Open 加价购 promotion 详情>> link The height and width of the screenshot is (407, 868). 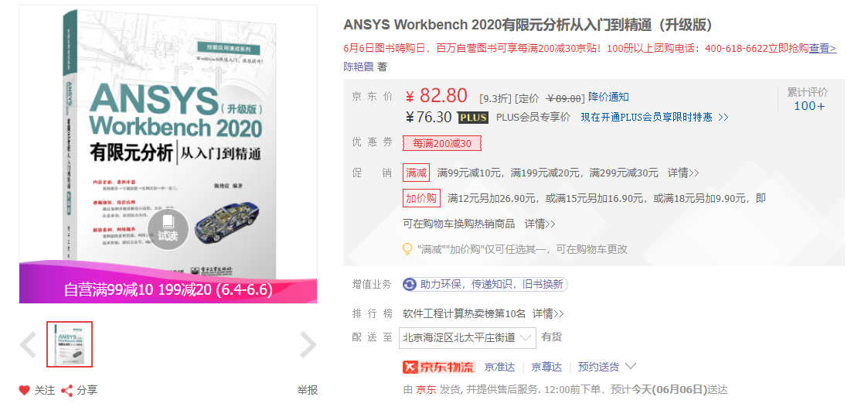point(540,224)
